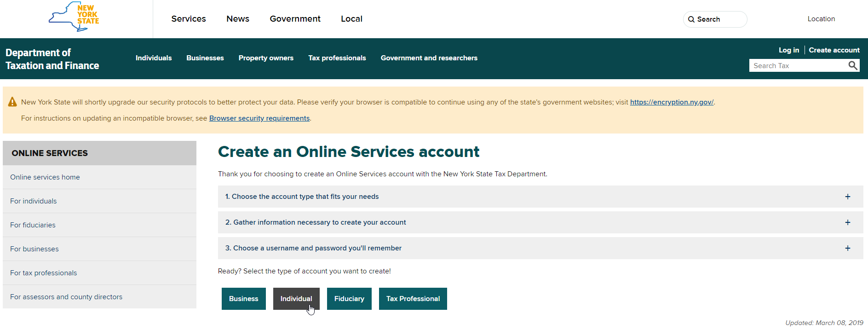This screenshot has height=331, width=868.
Task: Click the Department of Taxation and Finance title
Action: pos(52,59)
